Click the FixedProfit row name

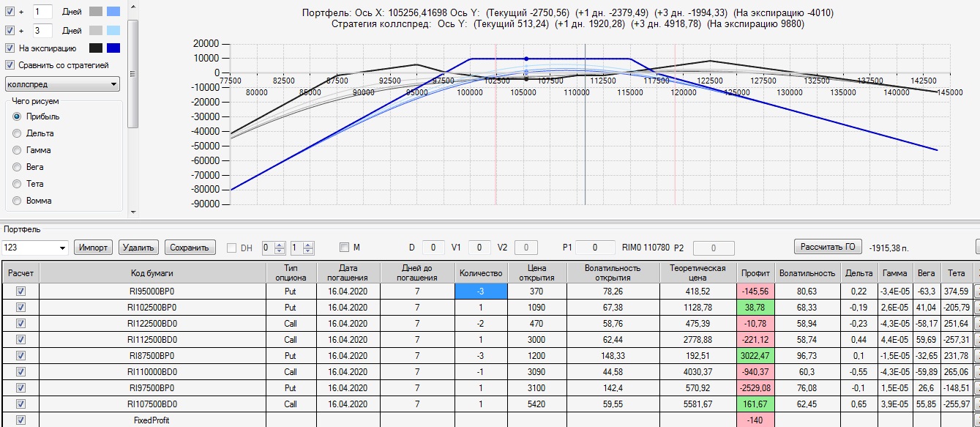point(152,420)
